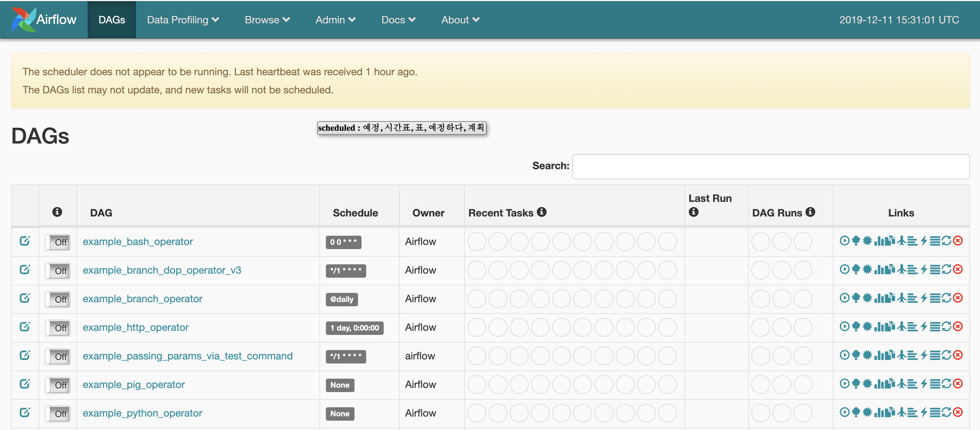Open Graph View starburst icon for example_bash_operator

click(x=867, y=241)
